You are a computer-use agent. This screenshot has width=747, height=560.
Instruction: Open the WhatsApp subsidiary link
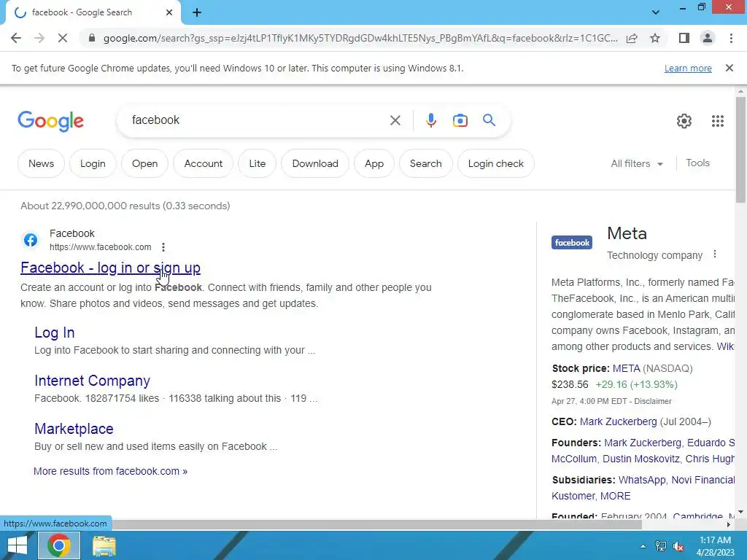click(x=642, y=480)
